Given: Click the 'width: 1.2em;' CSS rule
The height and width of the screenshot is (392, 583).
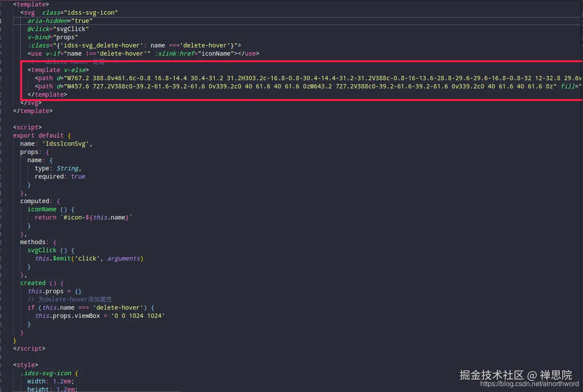Looking at the screenshot, I should [x=51, y=381].
